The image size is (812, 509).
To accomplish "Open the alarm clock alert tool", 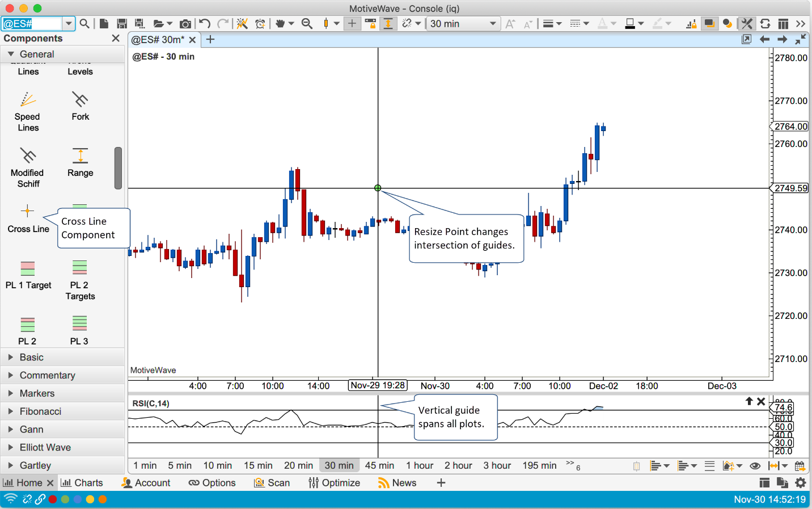I will (260, 24).
